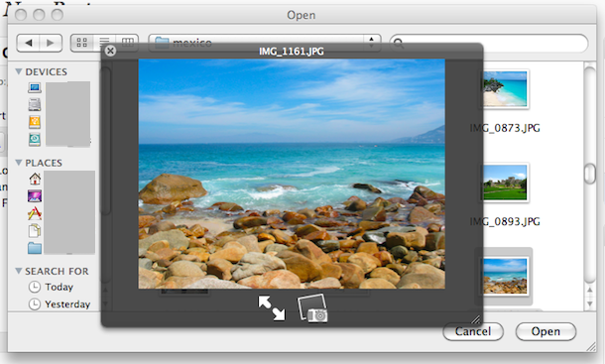Click the scroll down arrow in file list
The height and width of the screenshot is (364, 605).
(x=590, y=303)
